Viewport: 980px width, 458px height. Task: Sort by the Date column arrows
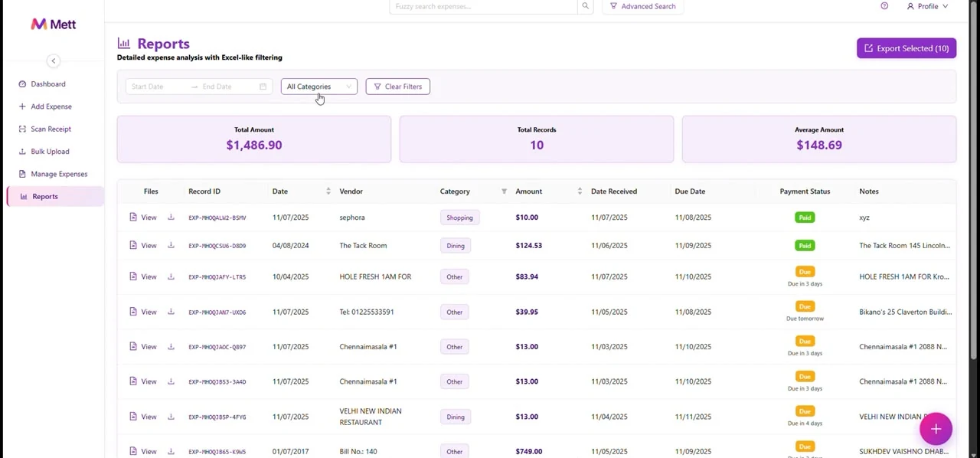(x=328, y=191)
